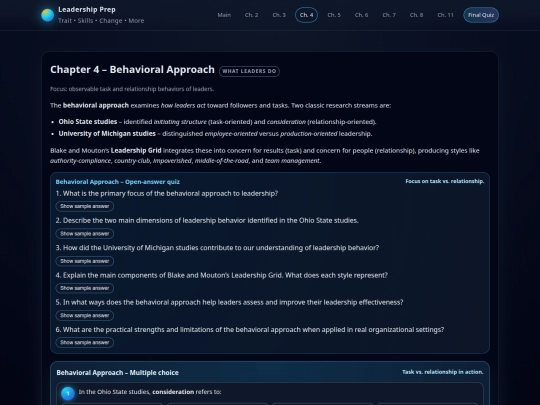This screenshot has height=405, width=540.
Task: Reveal sample answer for question 5 effectiveness
Action: [x=85, y=315]
